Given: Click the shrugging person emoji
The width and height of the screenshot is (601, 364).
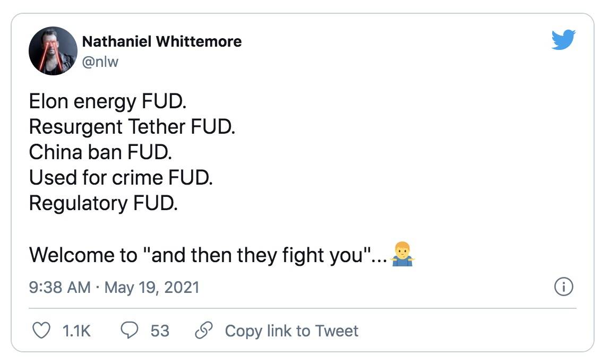Looking at the screenshot, I should [402, 254].
